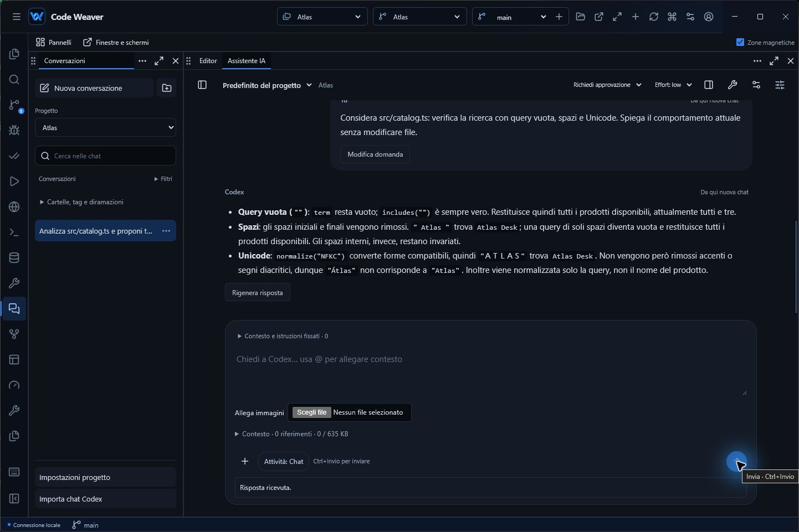Click Modifica domanda button
799x532 pixels.
tap(375, 154)
